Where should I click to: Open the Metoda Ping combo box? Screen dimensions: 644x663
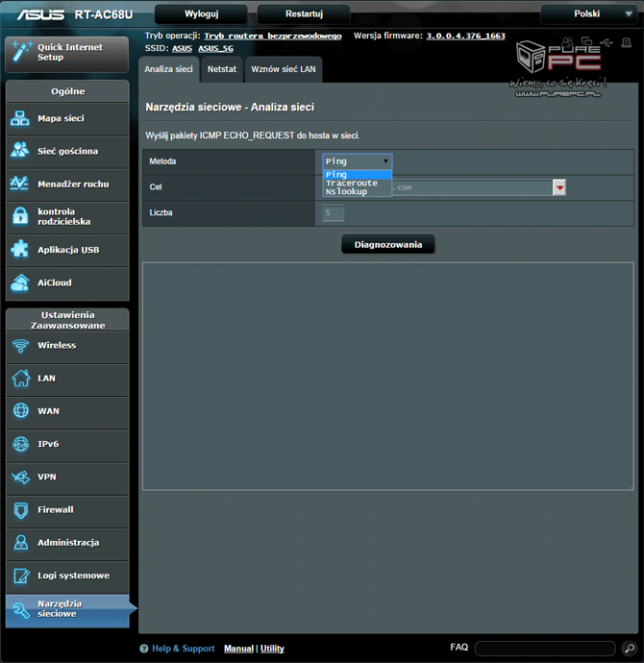pyautogui.click(x=358, y=161)
